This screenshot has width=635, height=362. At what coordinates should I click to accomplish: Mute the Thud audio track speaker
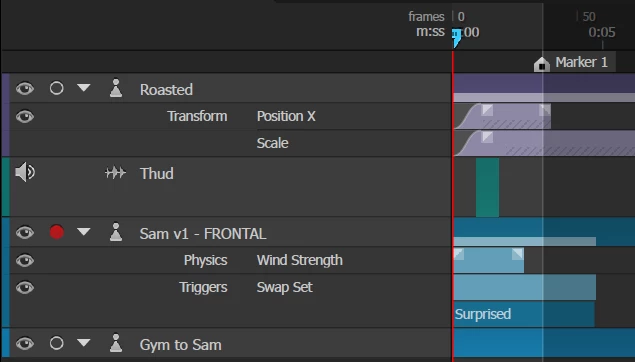coord(25,172)
